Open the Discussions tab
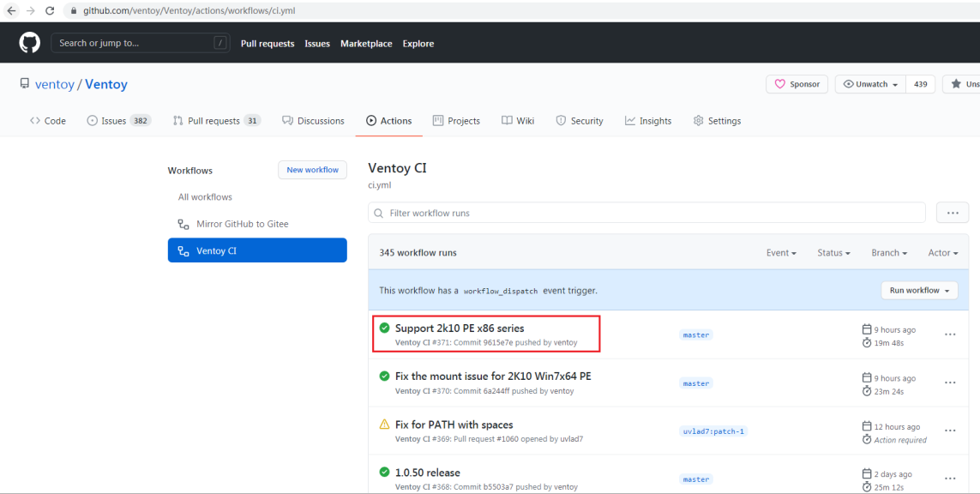 [x=313, y=121]
